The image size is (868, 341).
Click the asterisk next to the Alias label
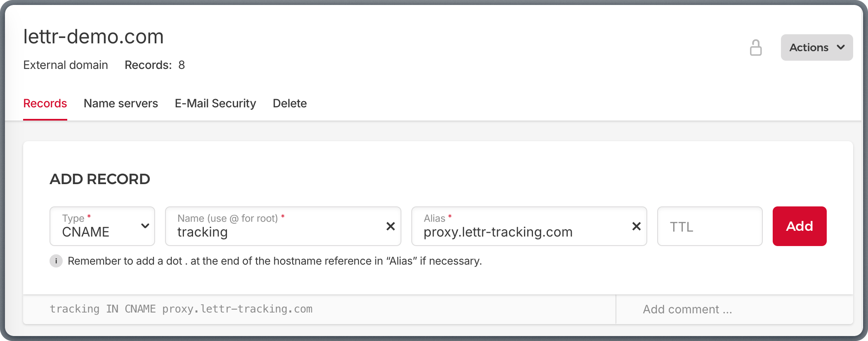pyautogui.click(x=450, y=216)
